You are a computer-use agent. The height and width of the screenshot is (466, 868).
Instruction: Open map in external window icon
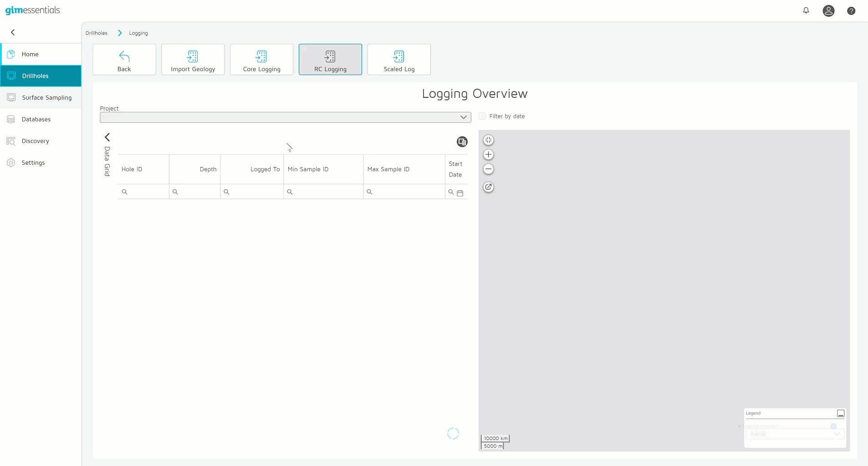pyautogui.click(x=488, y=187)
